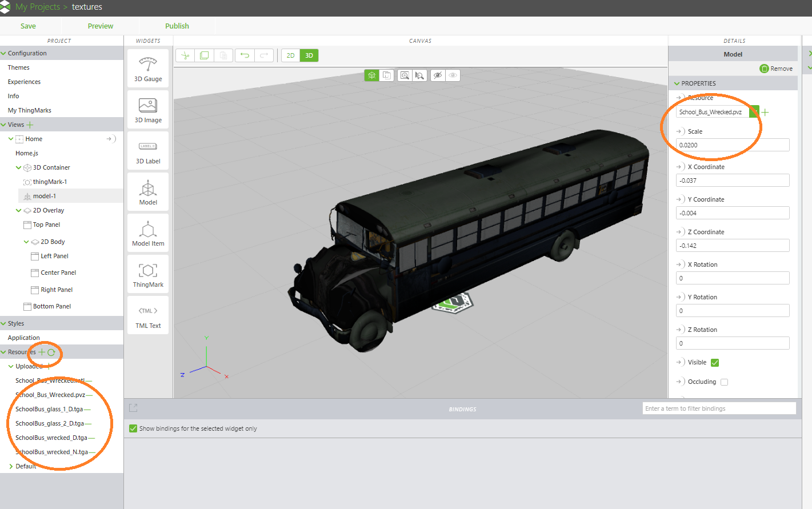Enable the Occluding checkbox for the model
The width and height of the screenshot is (812, 509).
tap(724, 382)
